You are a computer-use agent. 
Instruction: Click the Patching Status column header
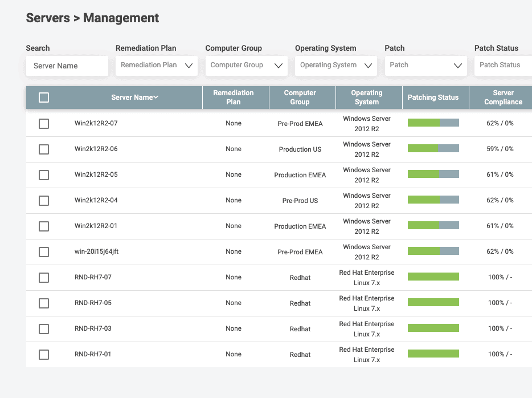435,97
